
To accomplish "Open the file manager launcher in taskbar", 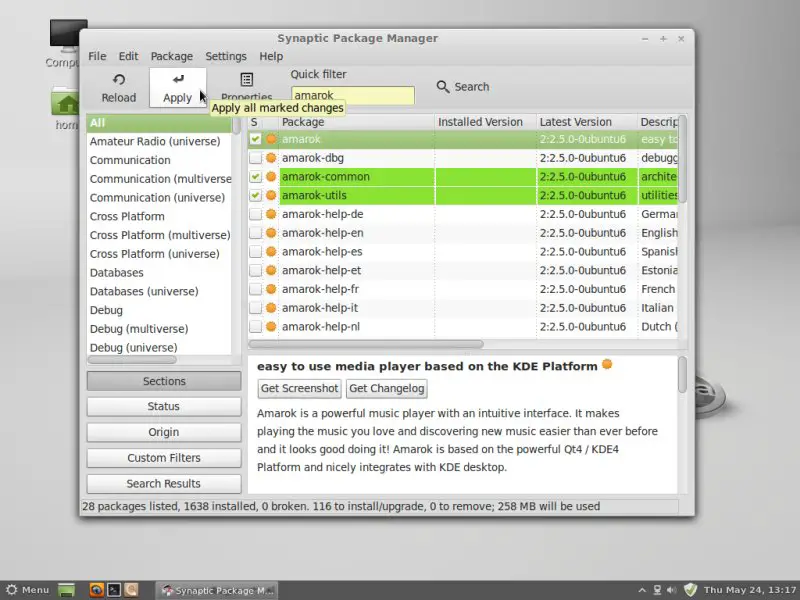I will tap(131, 590).
